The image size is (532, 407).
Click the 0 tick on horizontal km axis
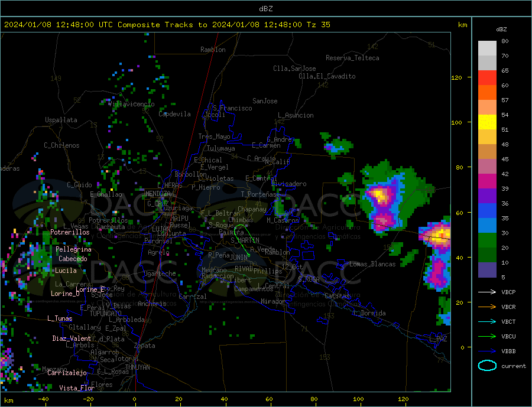click(x=134, y=399)
